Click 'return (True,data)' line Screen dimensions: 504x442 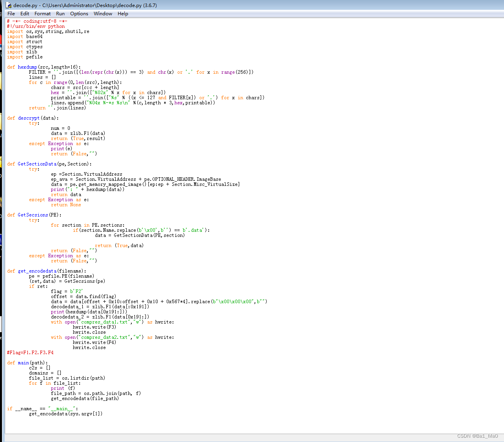click(119, 246)
